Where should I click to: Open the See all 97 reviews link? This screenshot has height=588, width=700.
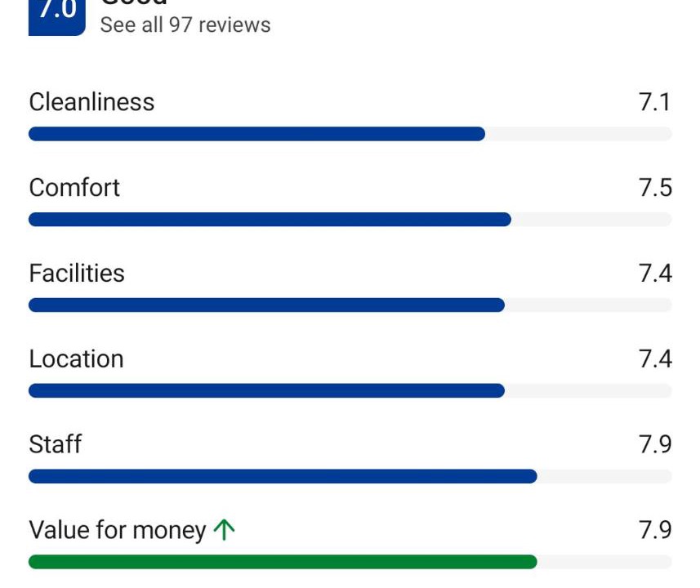(185, 25)
